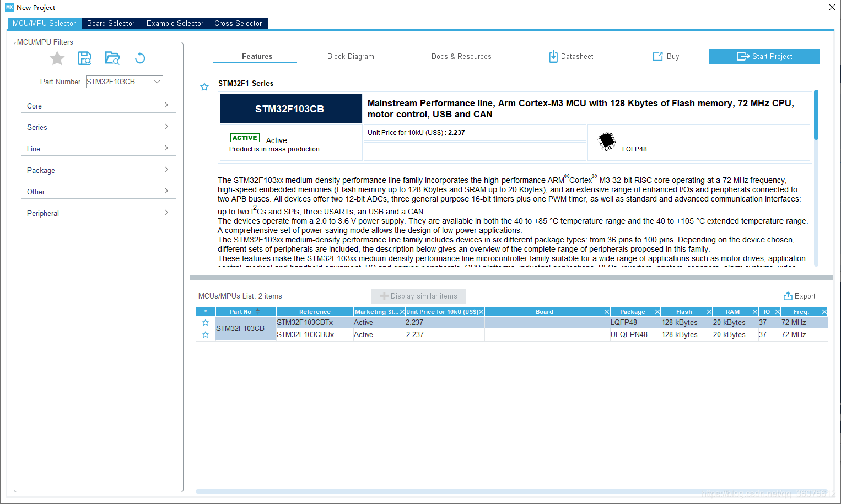Close the IO column
The image size is (841, 504).
point(778,312)
